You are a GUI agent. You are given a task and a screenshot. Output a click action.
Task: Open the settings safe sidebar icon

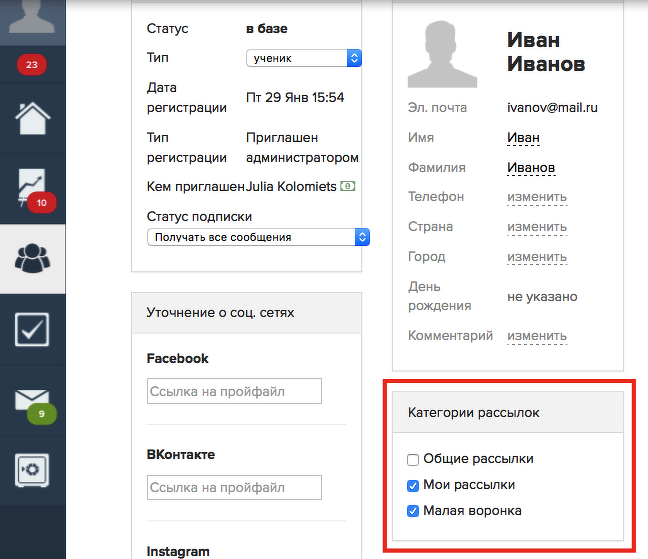pyautogui.click(x=32, y=470)
